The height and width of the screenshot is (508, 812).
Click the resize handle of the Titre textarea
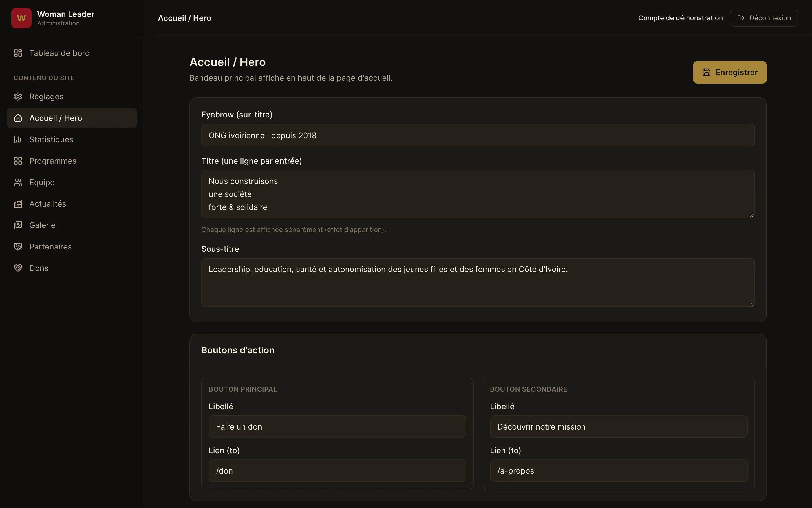[752, 215]
